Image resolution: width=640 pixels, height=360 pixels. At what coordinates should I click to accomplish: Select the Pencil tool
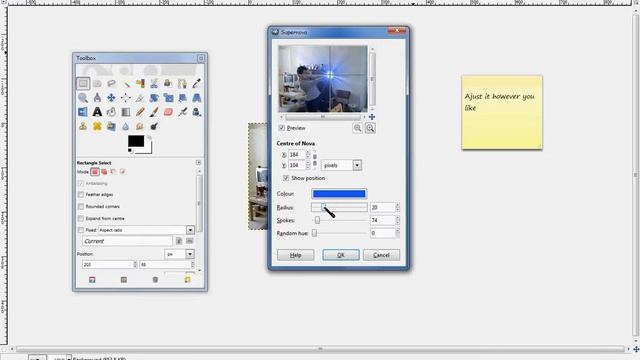tap(140, 112)
